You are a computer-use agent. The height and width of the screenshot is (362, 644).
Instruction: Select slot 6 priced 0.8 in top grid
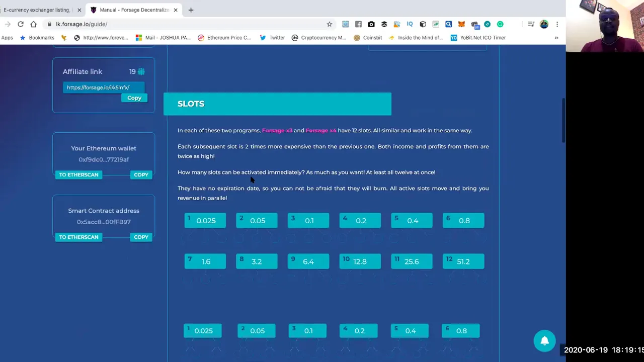[463, 220]
